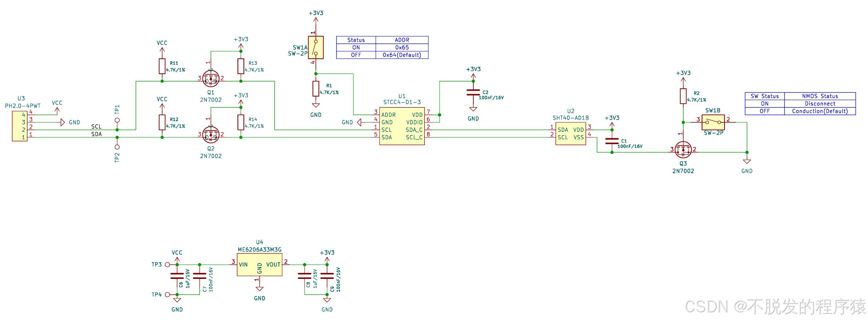
Task: Select the R13 resistor symbol
Action: click(x=241, y=66)
